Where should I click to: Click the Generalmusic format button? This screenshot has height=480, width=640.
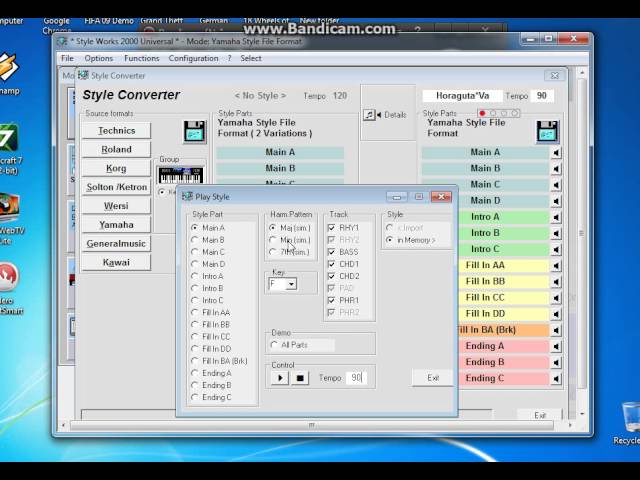(x=116, y=244)
